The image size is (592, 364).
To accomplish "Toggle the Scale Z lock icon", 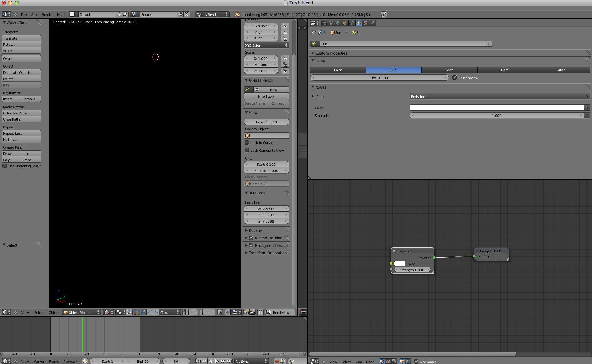I will coord(285,71).
